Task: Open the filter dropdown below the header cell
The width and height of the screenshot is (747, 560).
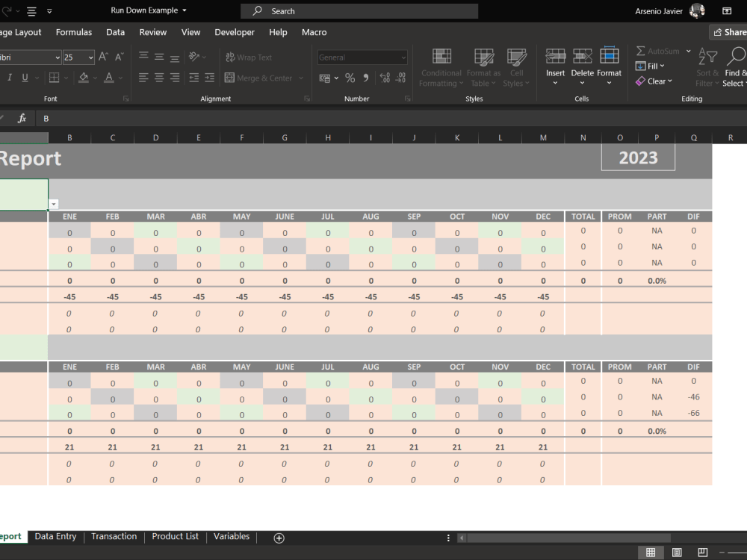Action: tap(52, 202)
